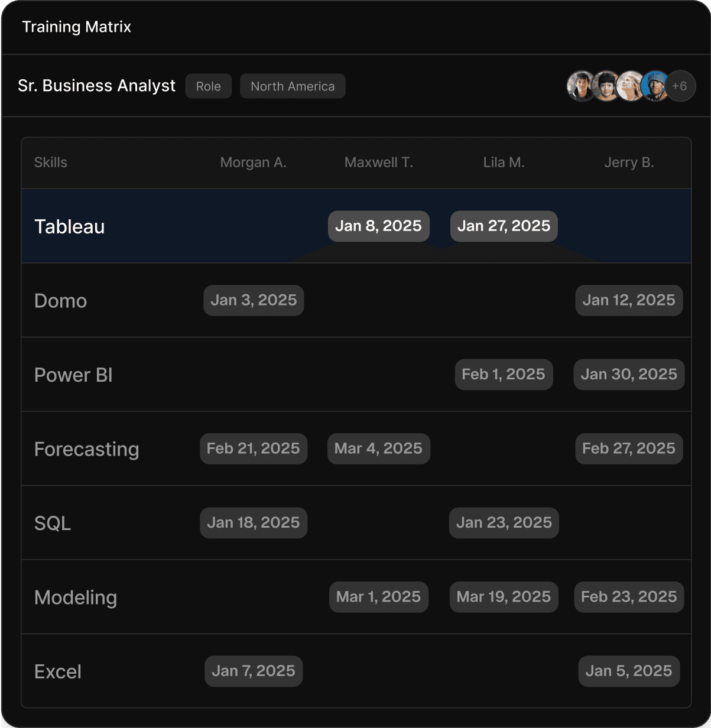The height and width of the screenshot is (728, 711).
Task: Click Lila's Jan 27, 2025 Tableau date
Action: click(504, 226)
